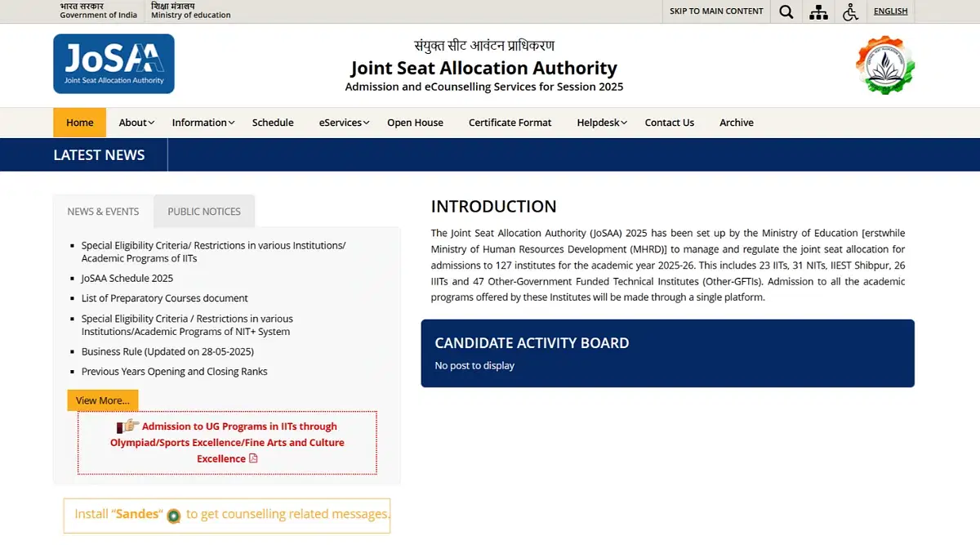Click the PDF icon after Excellence text
Viewport: 980px width, 545px height.
(253, 458)
